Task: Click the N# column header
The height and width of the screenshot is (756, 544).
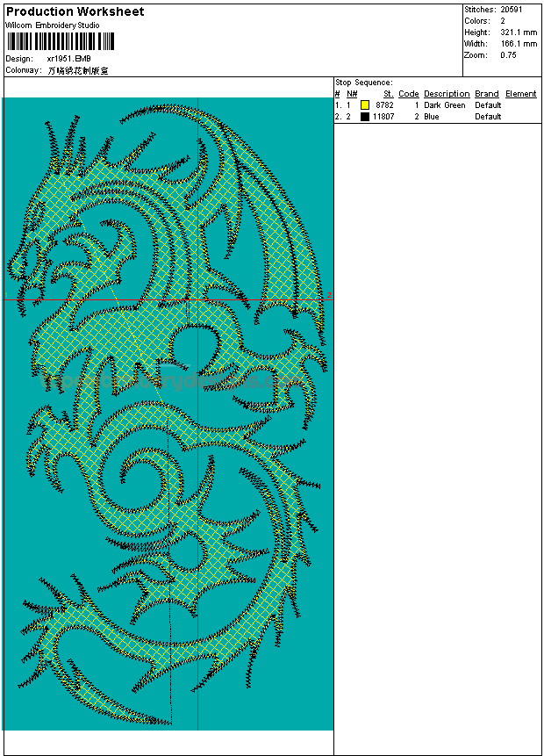Action: pyautogui.click(x=352, y=94)
